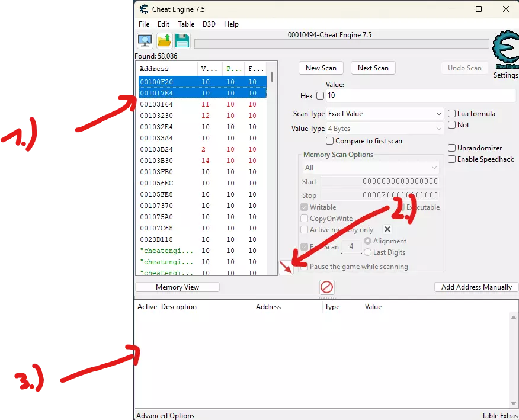Click the Cheat Engine logo settings icon
Image resolution: width=519 pixels, height=420 pixels.
[x=505, y=50]
